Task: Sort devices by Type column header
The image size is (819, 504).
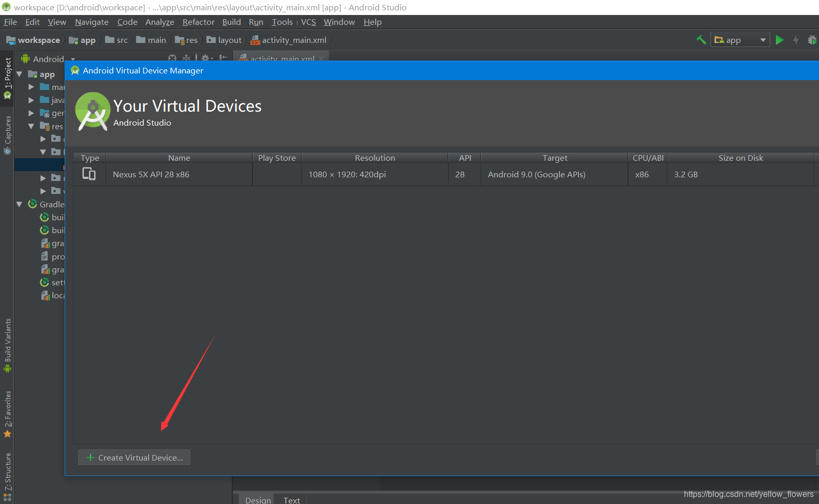Action: tap(90, 158)
